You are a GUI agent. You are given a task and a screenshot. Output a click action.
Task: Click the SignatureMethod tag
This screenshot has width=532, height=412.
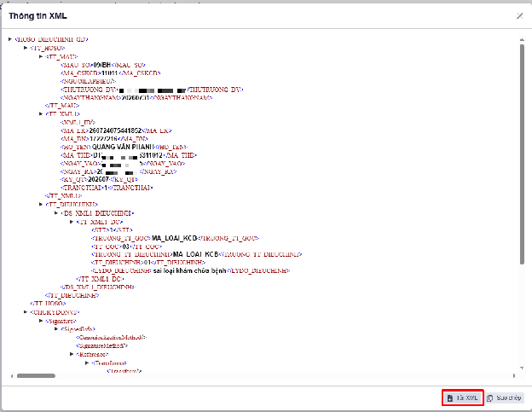coord(101,345)
